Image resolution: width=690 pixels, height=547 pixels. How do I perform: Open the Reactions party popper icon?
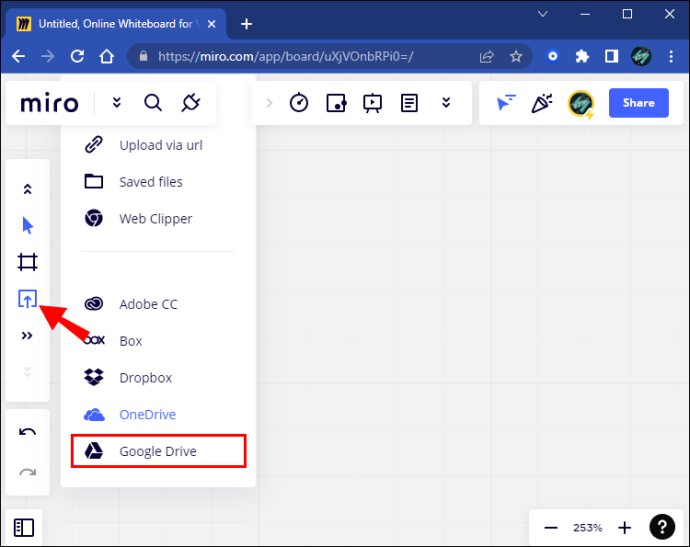click(x=542, y=103)
